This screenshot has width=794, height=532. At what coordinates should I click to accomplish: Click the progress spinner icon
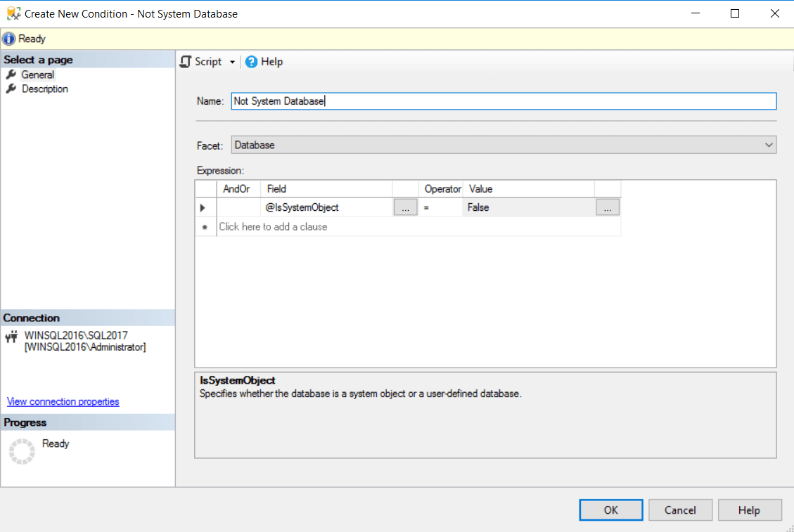22,451
